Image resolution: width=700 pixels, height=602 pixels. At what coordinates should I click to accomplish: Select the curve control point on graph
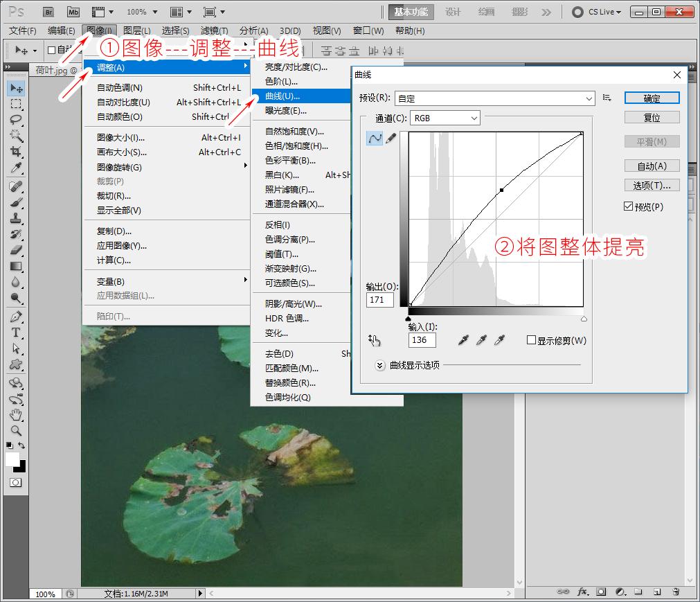502,191
